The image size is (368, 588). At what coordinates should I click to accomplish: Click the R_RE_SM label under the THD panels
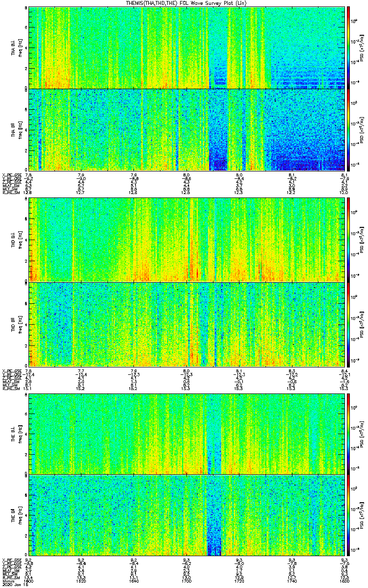pyautogui.click(x=10, y=388)
